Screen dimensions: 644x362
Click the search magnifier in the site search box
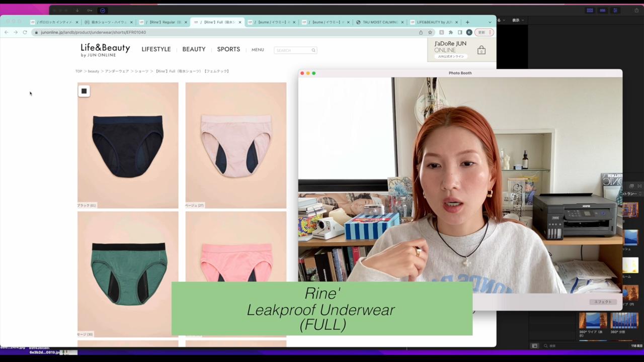313,50
